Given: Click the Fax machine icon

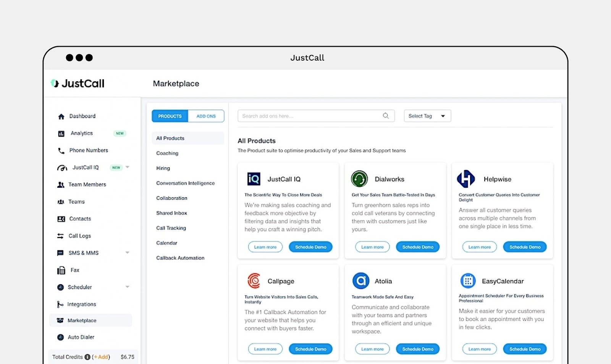Looking at the screenshot, I should (61, 271).
